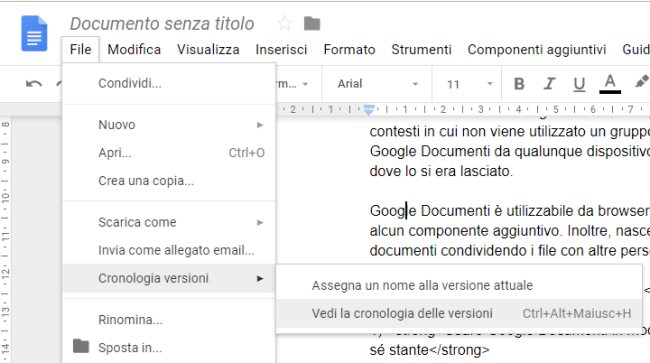Open the font size 11 dropdown

click(470, 84)
